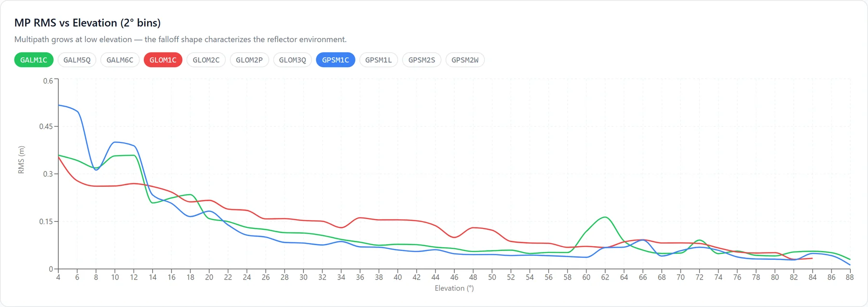Viewport: 868px width, 307px height.
Task: Toggle the GLOM3Q series chip
Action: 292,60
